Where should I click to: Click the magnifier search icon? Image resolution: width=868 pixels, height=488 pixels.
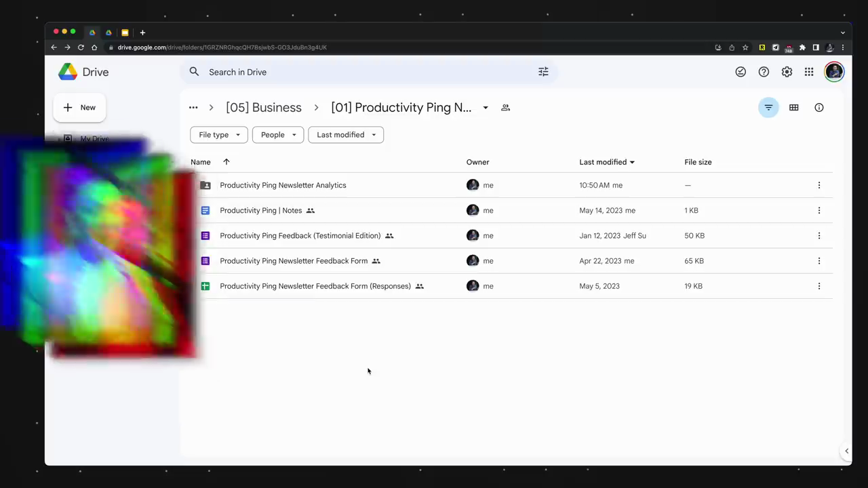pyautogui.click(x=195, y=72)
